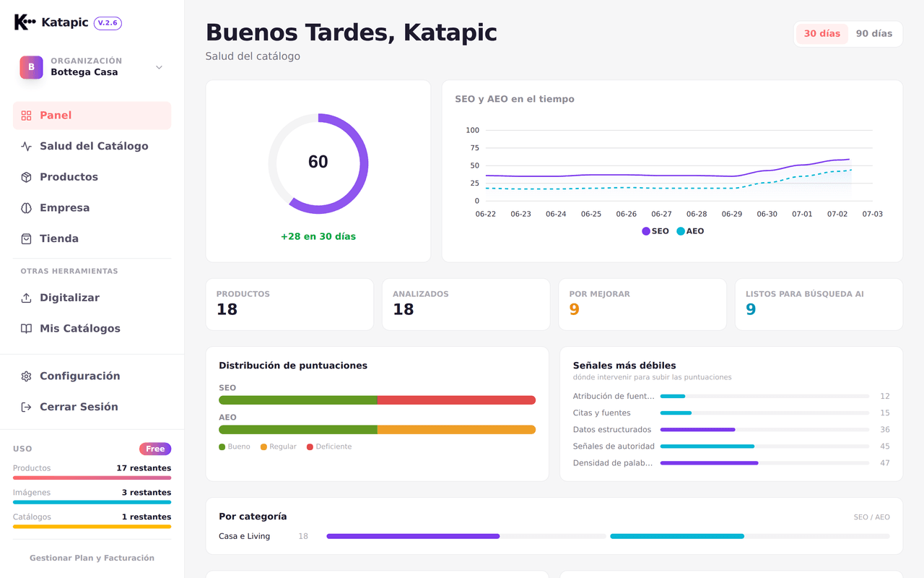Click the Casa e Living category
The height and width of the screenshot is (578, 924).
pos(244,536)
